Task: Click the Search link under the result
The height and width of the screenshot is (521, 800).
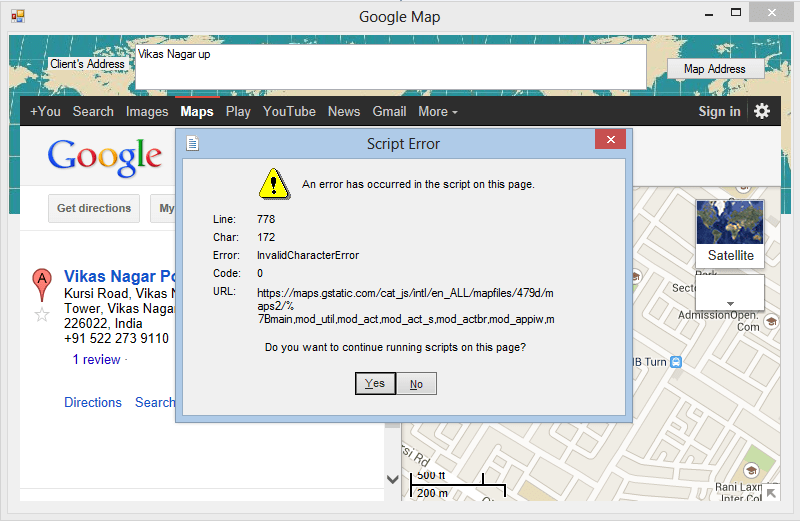Action: tap(155, 402)
